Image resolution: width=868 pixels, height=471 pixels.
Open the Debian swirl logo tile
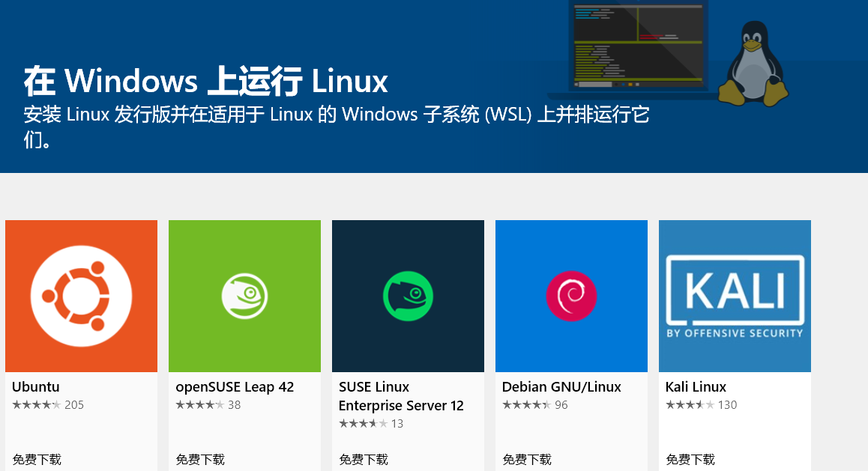(571, 297)
